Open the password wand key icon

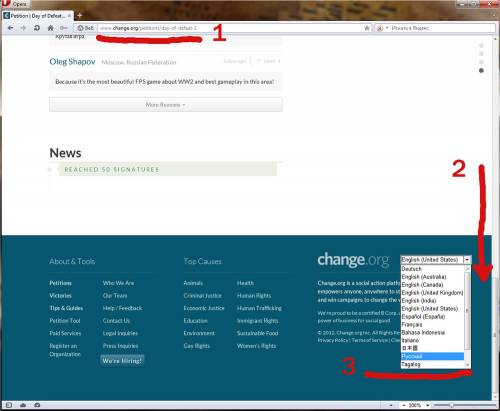coord(64,28)
